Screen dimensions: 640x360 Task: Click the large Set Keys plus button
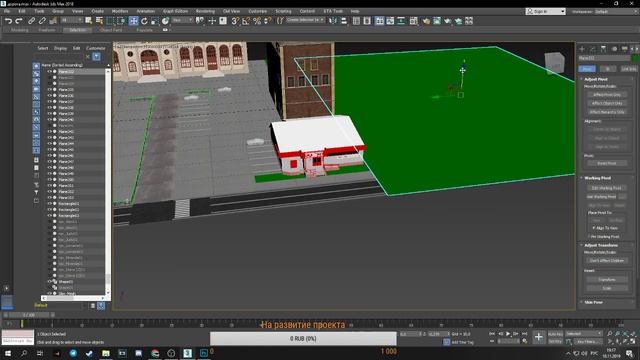click(x=539, y=337)
